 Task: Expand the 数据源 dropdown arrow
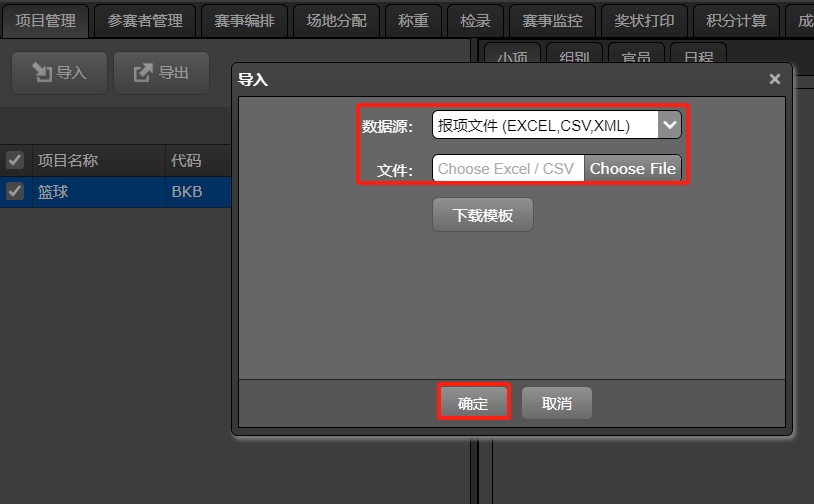[x=669, y=125]
